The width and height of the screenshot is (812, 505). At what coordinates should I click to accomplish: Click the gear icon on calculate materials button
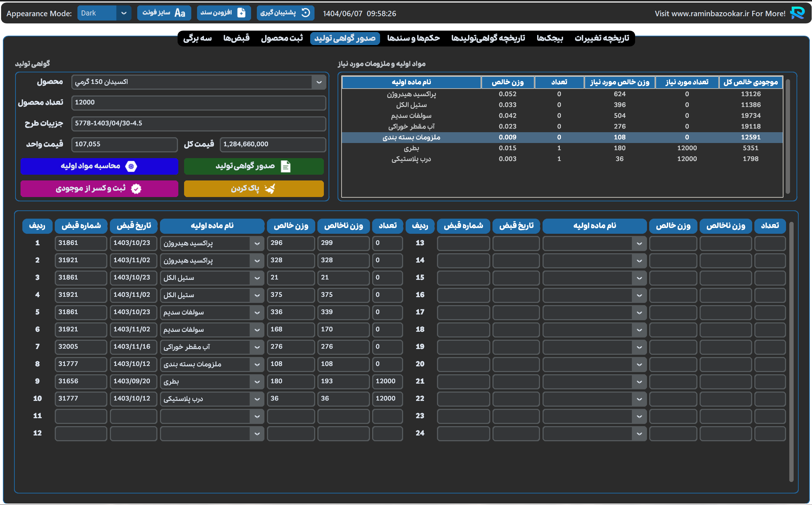[x=131, y=166]
